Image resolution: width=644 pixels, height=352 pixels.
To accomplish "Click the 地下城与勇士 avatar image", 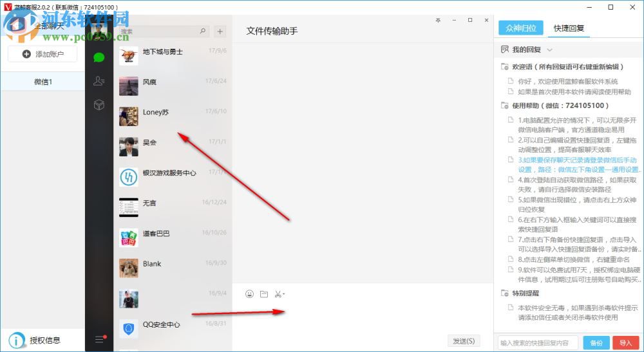I will [129, 55].
